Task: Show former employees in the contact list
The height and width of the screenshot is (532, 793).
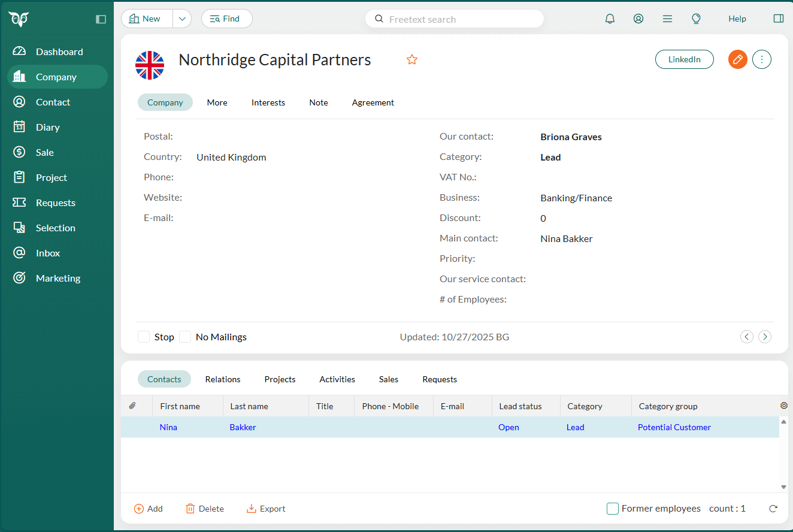Action: click(x=613, y=508)
